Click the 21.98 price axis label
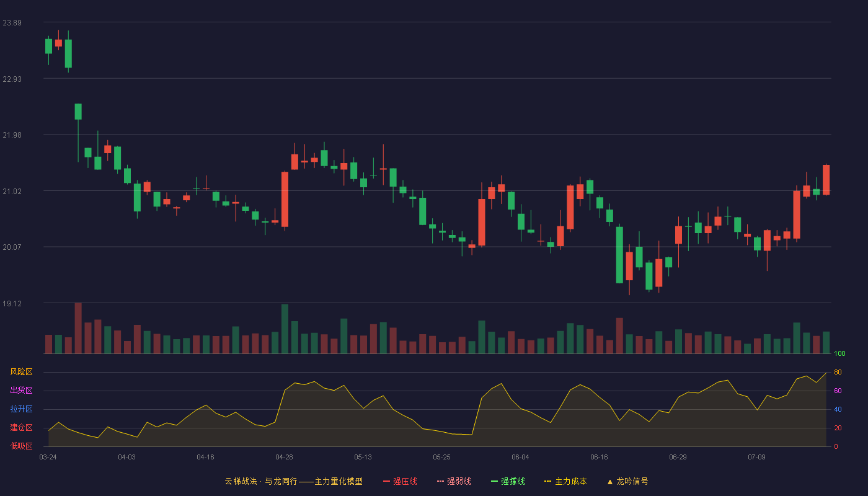This screenshot has width=868, height=496. (12, 135)
